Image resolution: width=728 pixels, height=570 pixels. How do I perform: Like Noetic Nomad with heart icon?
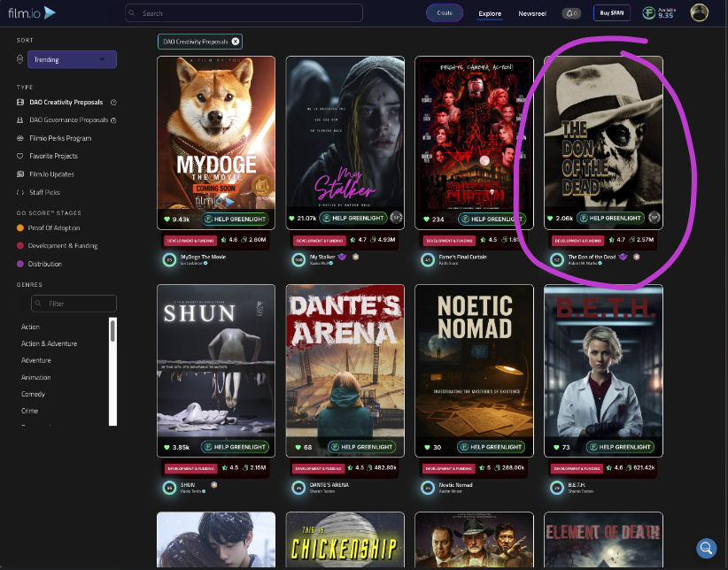(427, 448)
